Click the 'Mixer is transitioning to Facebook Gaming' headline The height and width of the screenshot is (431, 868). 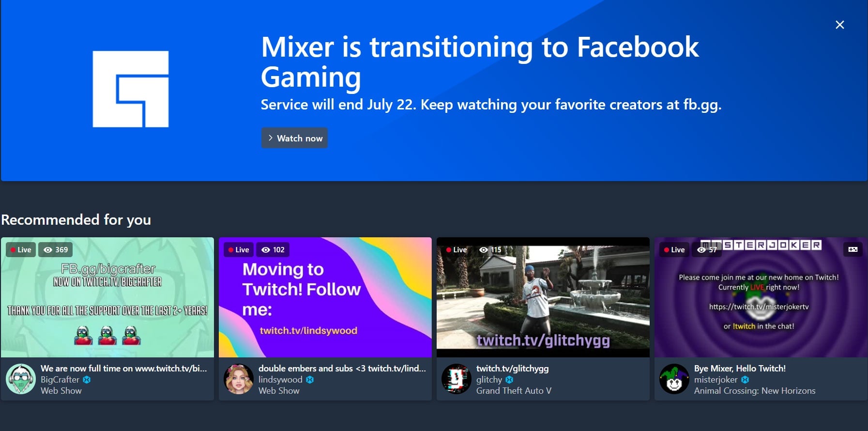click(x=480, y=62)
